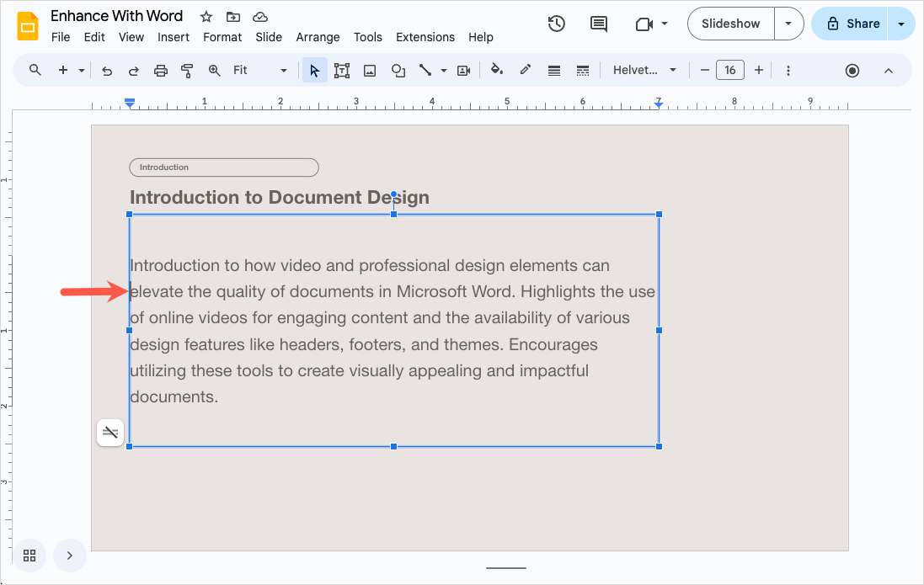
Task: Insert a shape
Action: click(x=398, y=71)
